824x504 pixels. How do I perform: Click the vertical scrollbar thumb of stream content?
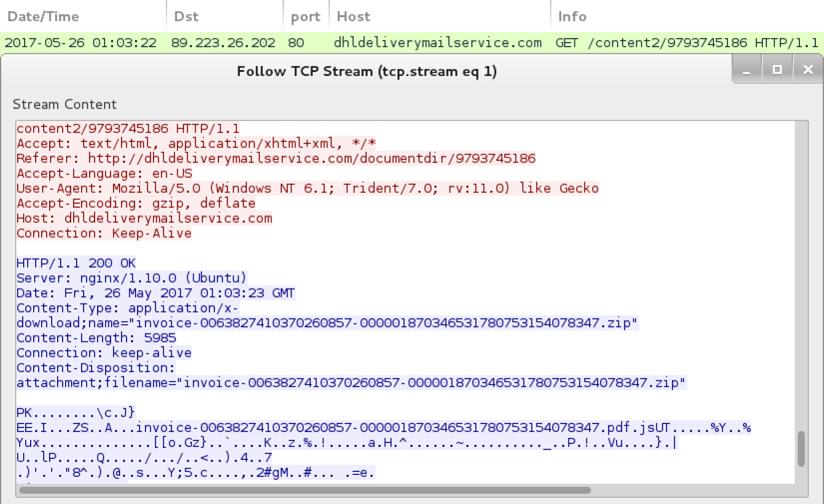tap(801, 448)
